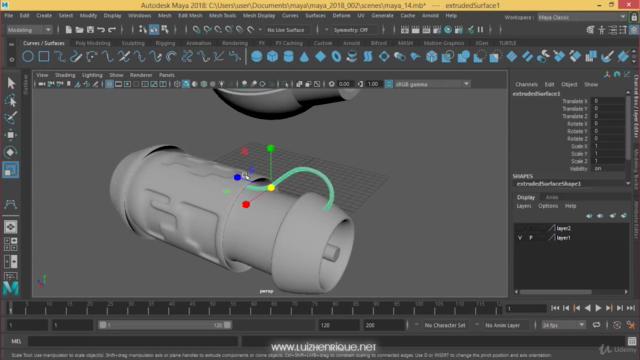This screenshot has height=360, width=640.
Task: Open the No Character Set dropdown
Action: [445, 325]
